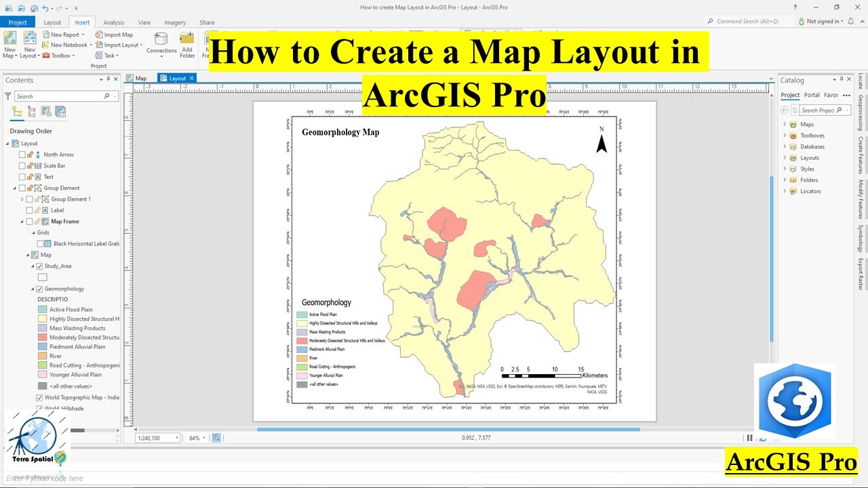Open the map scale 1:240,100 dropdown
Viewport: 868px width, 488px height.
coord(178,438)
